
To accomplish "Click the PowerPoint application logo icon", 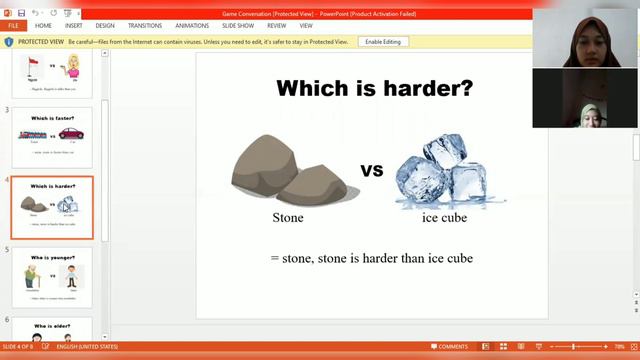I will (7, 13).
